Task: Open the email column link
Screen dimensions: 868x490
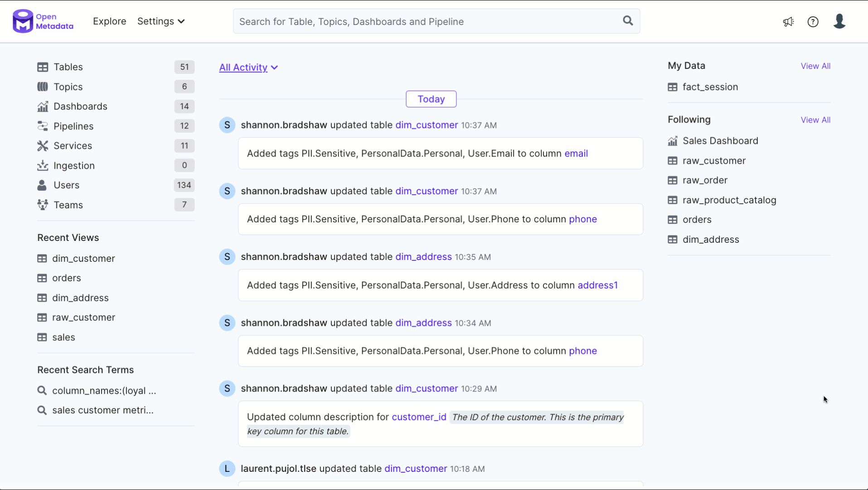Action: pyautogui.click(x=576, y=154)
